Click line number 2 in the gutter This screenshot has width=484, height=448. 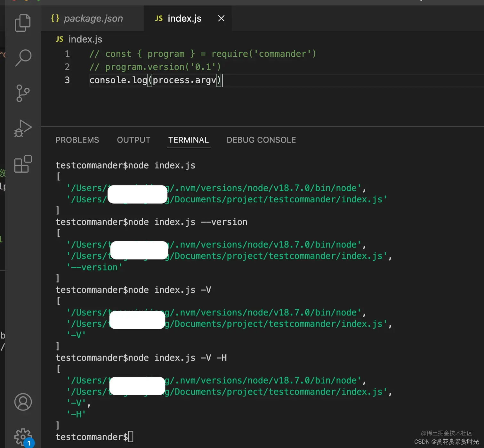pyautogui.click(x=67, y=67)
